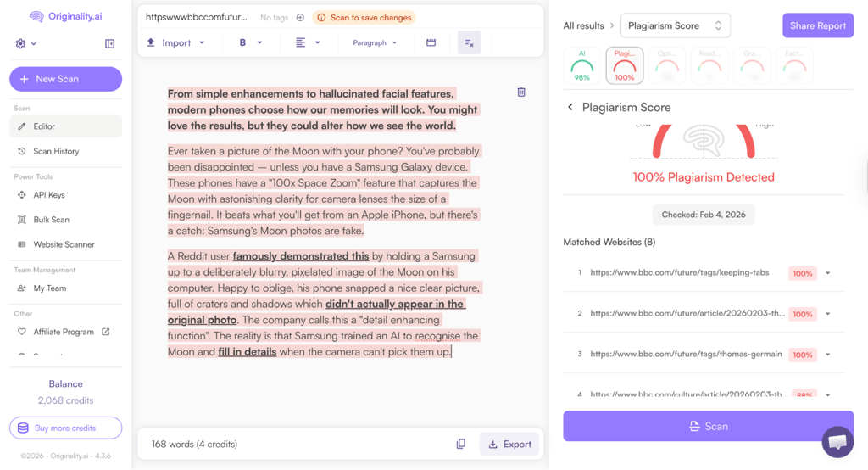The width and height of the screenshot is (868, 470).
Task: Select the Fact... checker score tab
Action: (x=794, y=65)
